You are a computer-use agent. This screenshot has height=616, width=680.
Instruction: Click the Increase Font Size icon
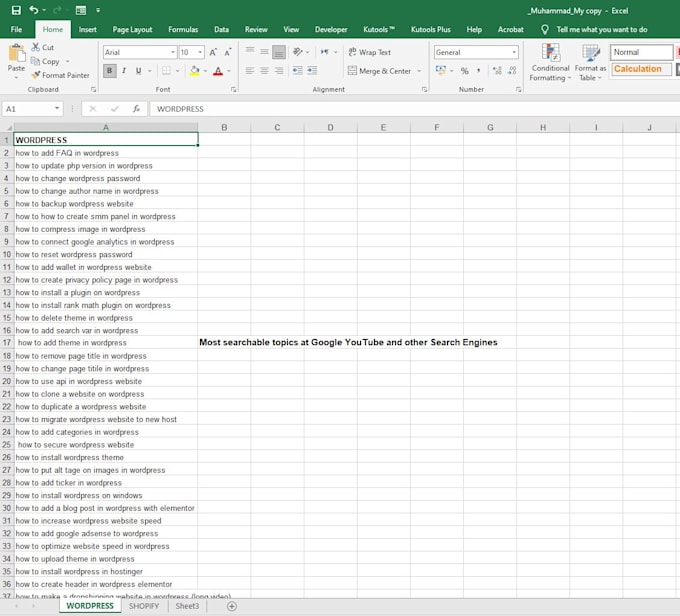[213, 52]
